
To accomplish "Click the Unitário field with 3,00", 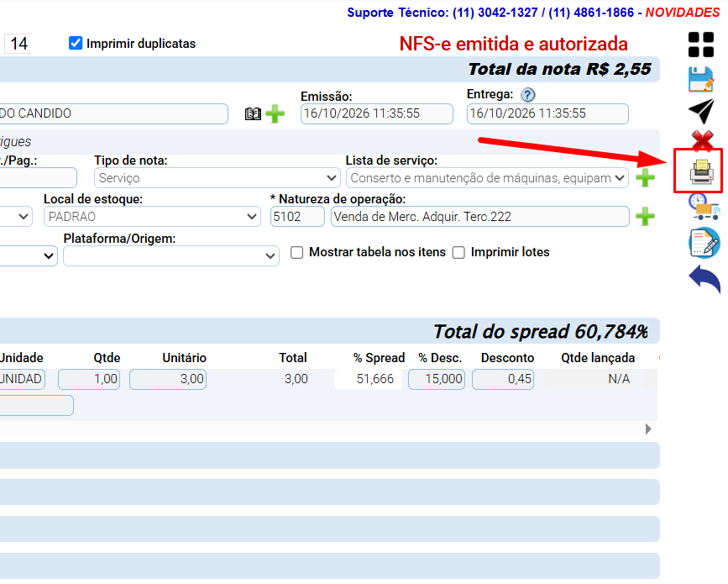I will click(168, 379).
